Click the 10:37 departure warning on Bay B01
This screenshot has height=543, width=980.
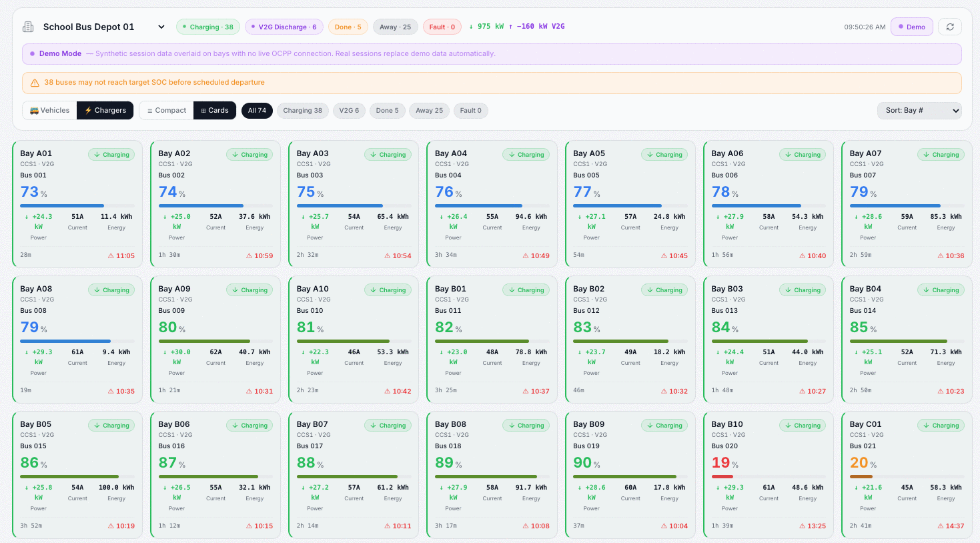coord(536,391)
